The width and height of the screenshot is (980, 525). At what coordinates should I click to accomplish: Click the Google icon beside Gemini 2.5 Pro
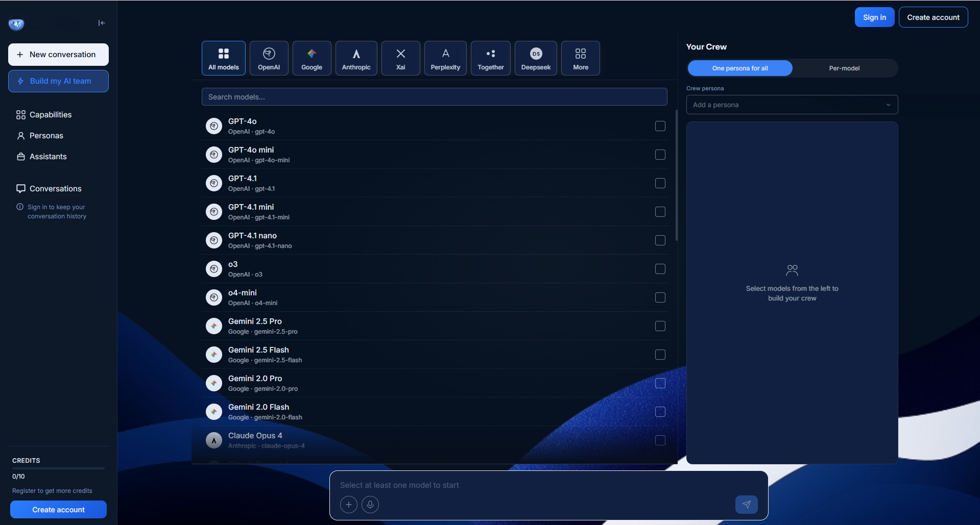(x=214, y=326)
